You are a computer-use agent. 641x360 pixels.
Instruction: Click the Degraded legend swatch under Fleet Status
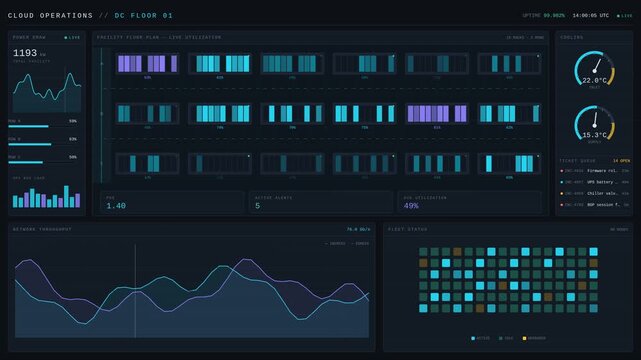(x=524, y=338)
